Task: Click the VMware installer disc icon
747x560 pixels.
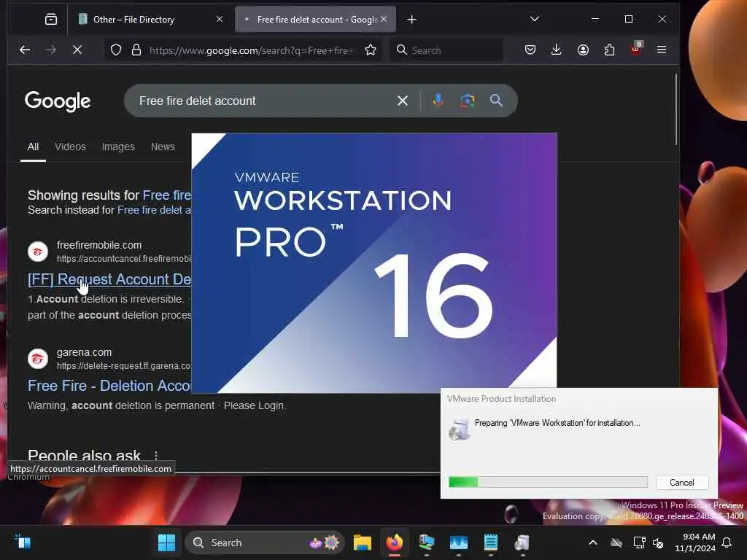Action: coord(460,429)
